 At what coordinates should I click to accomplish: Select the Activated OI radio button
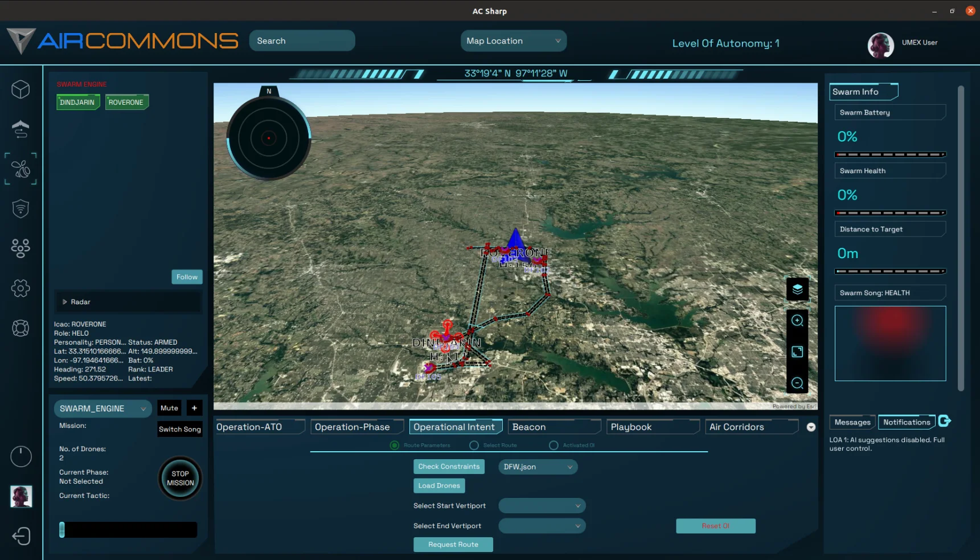point(553,445)
